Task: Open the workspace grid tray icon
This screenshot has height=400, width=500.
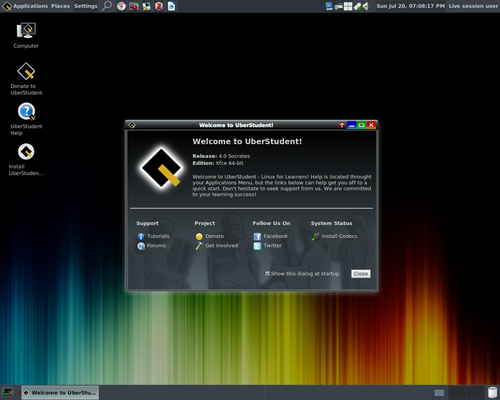Action: click(348, 6)
